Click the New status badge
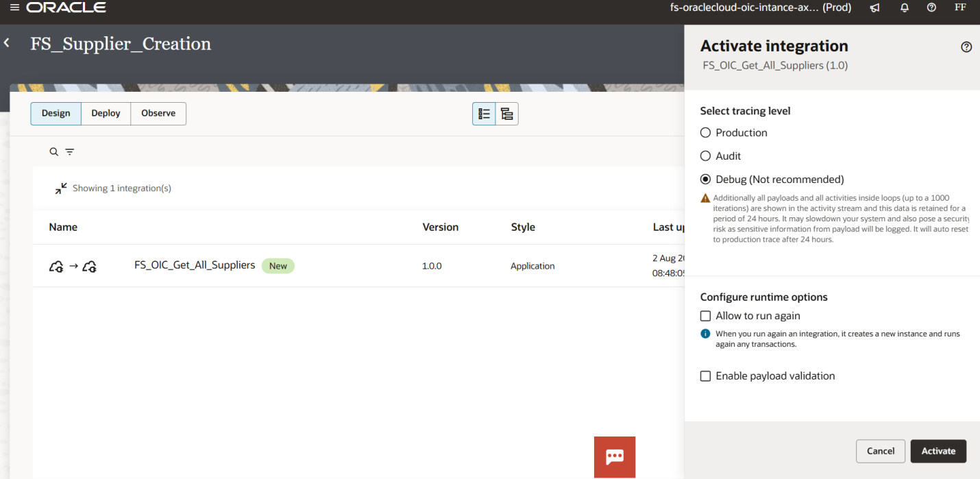Screen dimensions: 980x479 coord(278,266)
